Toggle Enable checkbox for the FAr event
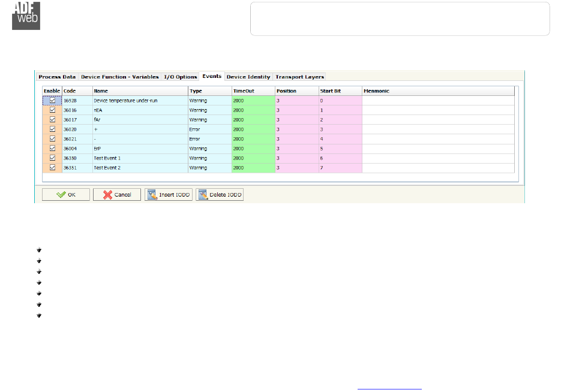Screen dimensions: 570x392 tap(52, 120)
